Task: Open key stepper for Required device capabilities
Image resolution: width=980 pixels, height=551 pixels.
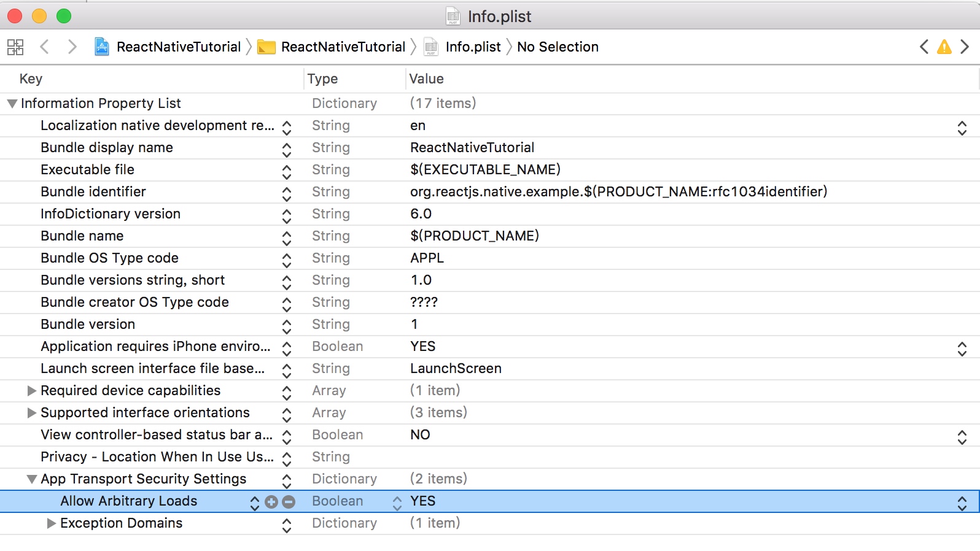Action: [x=287, y=392]
